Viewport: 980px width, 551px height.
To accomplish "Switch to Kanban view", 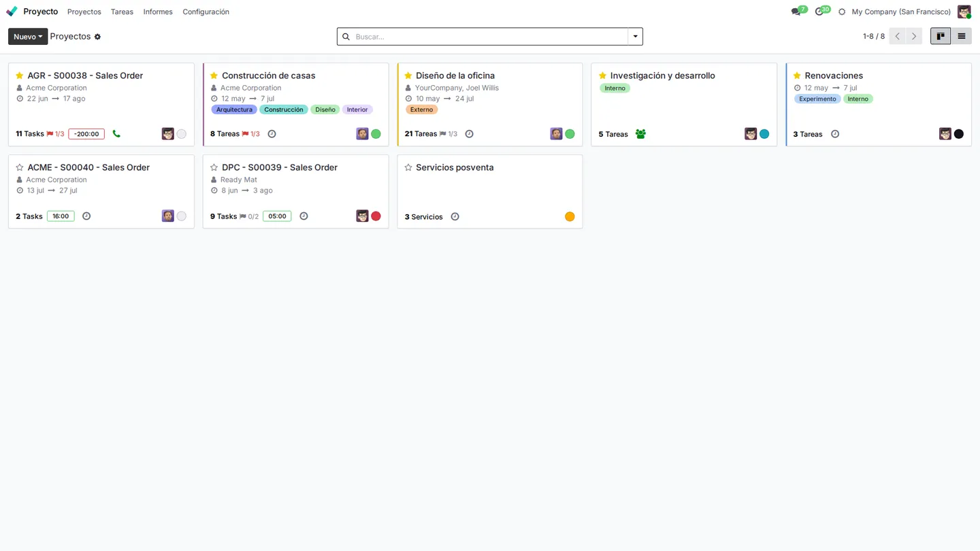I will (941, 37).
